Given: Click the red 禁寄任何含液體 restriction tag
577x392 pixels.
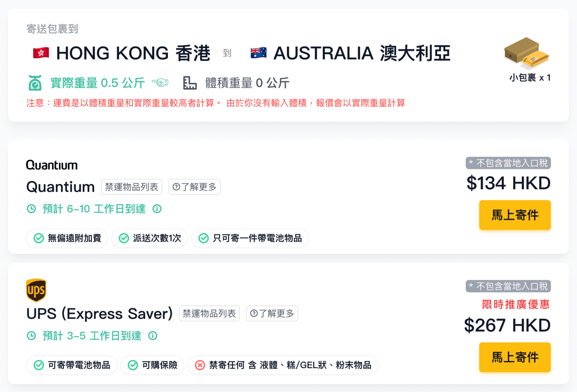Looking at the screenshot, I should click(x=283, y=365).
